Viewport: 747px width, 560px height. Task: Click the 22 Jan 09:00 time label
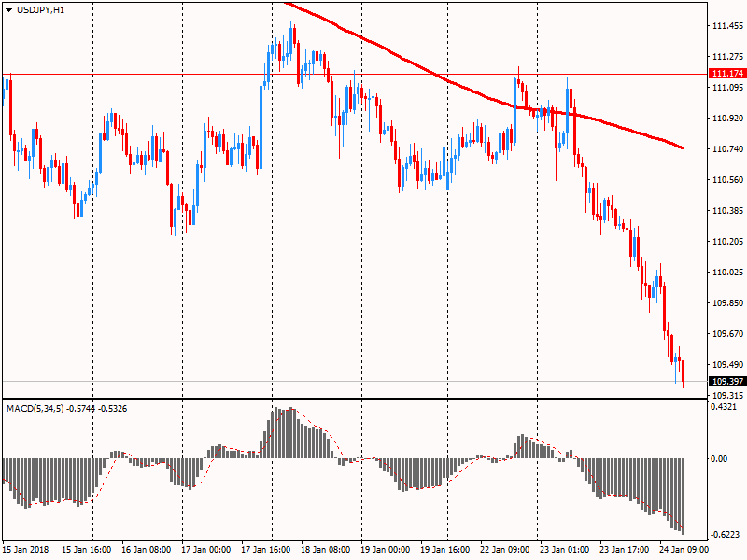pyautogui.click(x=504, y=550)
